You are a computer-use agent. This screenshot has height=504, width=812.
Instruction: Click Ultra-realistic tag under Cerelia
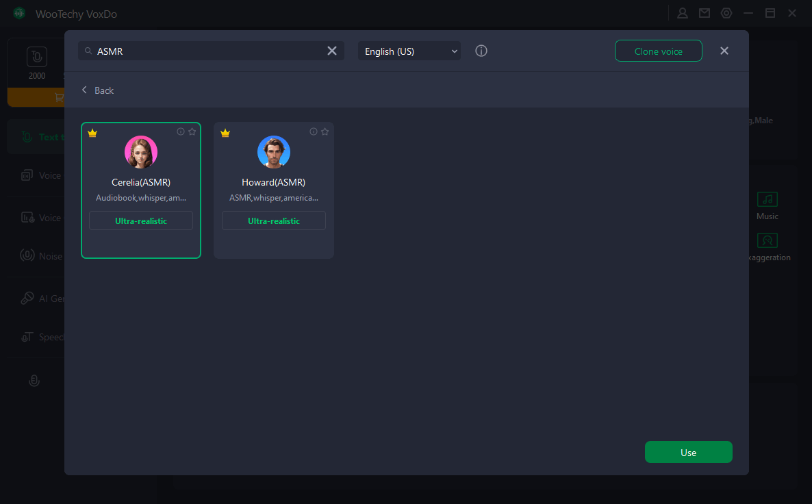click(141, 220)
